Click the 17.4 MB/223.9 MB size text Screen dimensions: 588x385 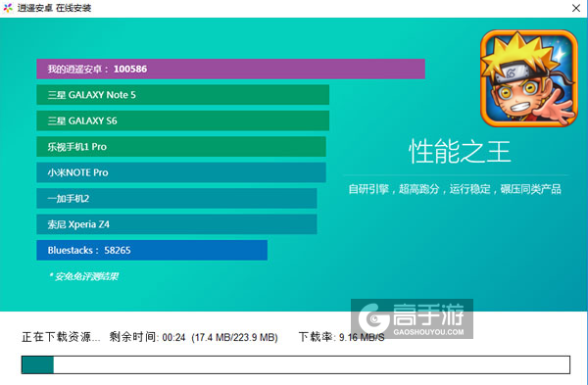235,337
